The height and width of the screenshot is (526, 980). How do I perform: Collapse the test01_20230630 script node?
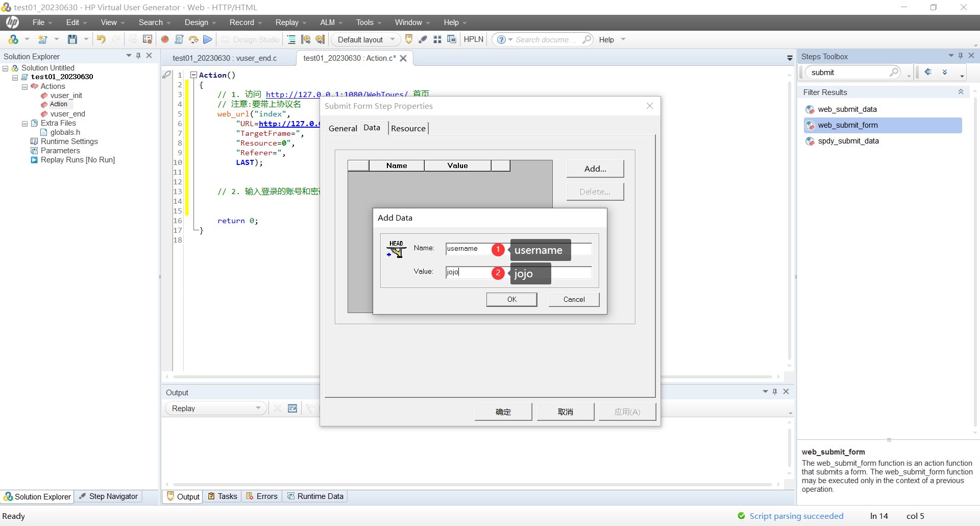coord(15,78)
